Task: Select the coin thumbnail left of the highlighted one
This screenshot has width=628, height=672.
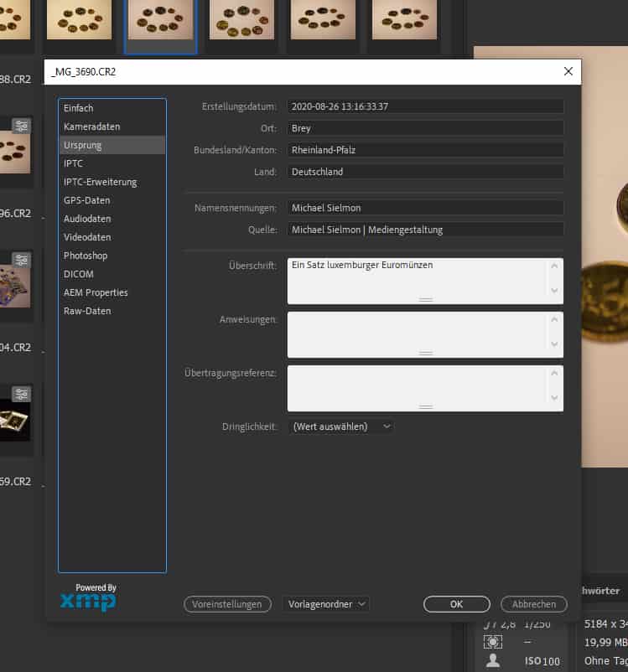Action: [80, 20]
